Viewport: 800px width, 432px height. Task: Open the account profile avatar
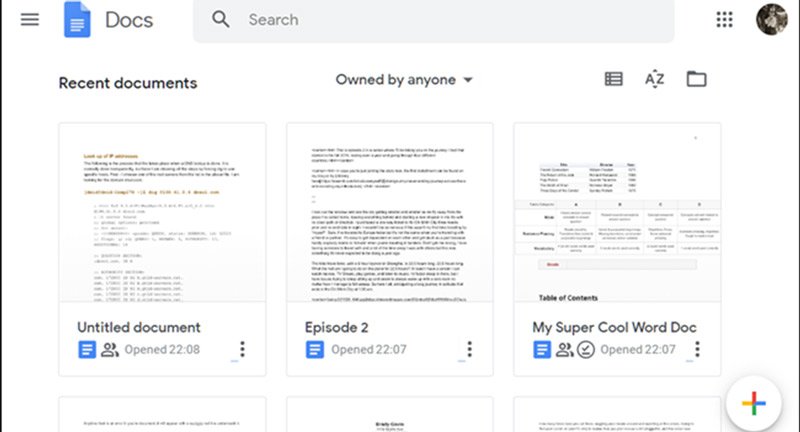click(771, 19)
